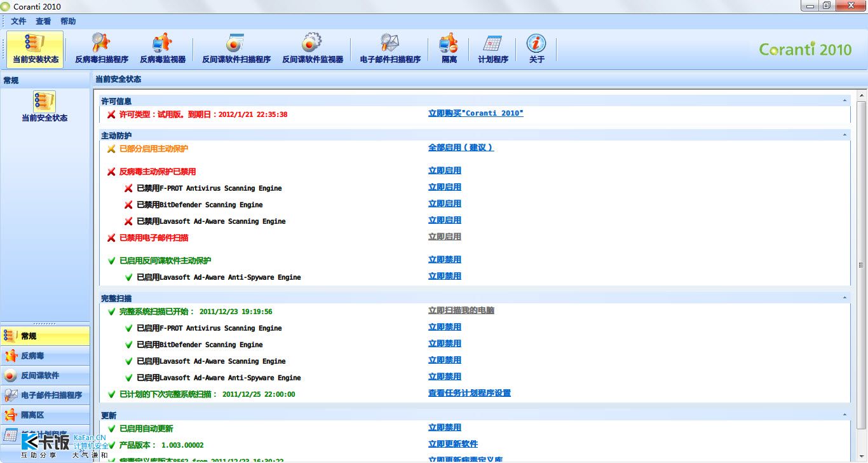Click the 立即扫描我的电脑 link
The height and width of the screenshot is (463, 868).
click(x=461, y=310)
